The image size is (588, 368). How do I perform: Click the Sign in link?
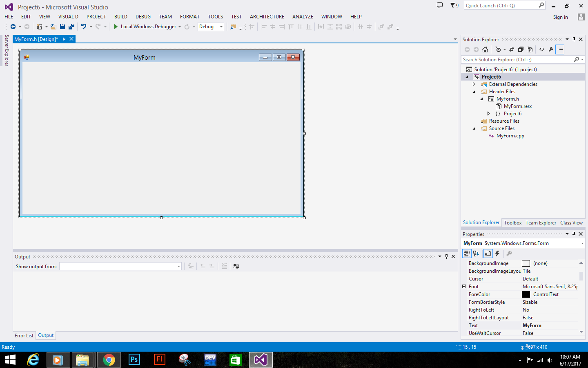pyautogui.click(x=560, y=17)
